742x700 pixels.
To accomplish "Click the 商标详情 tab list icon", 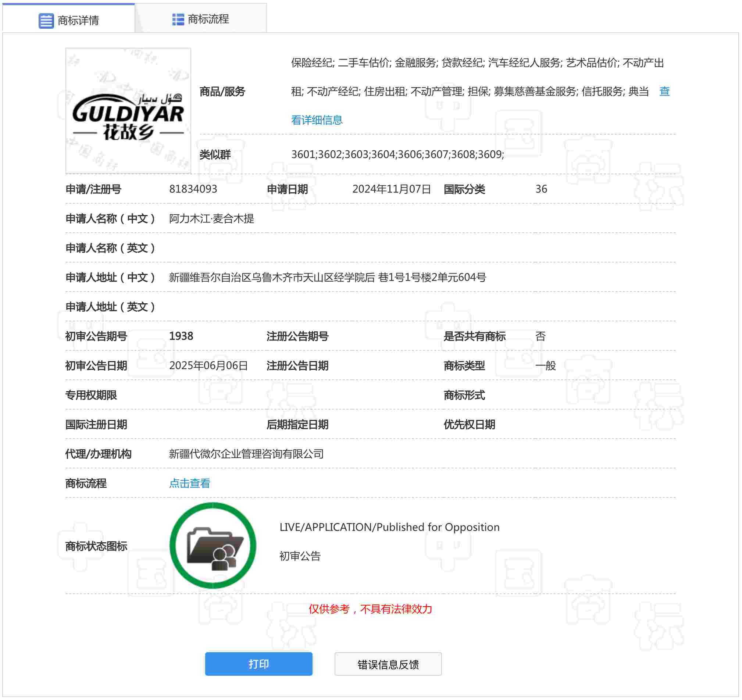I will click(46, 21).
